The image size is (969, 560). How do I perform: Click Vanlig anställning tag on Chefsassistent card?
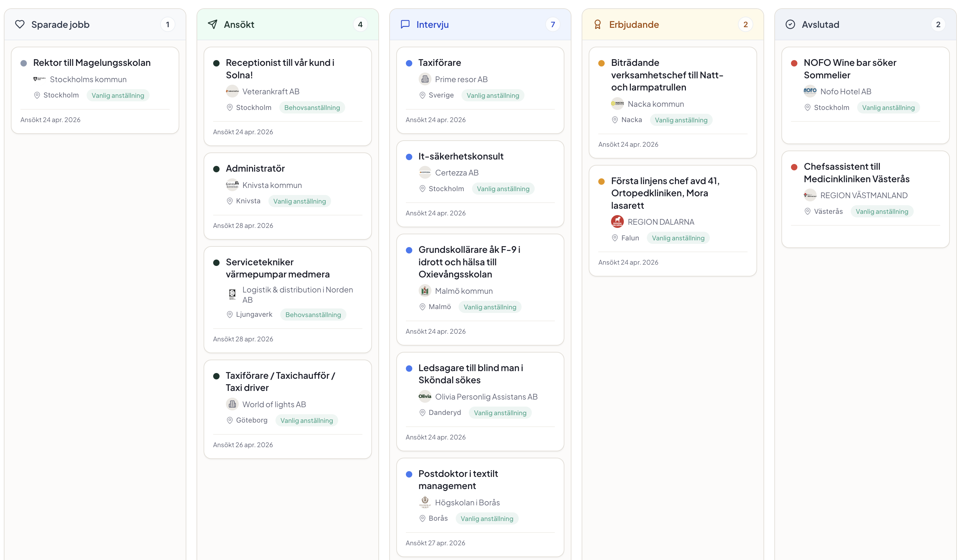[882, 212]
